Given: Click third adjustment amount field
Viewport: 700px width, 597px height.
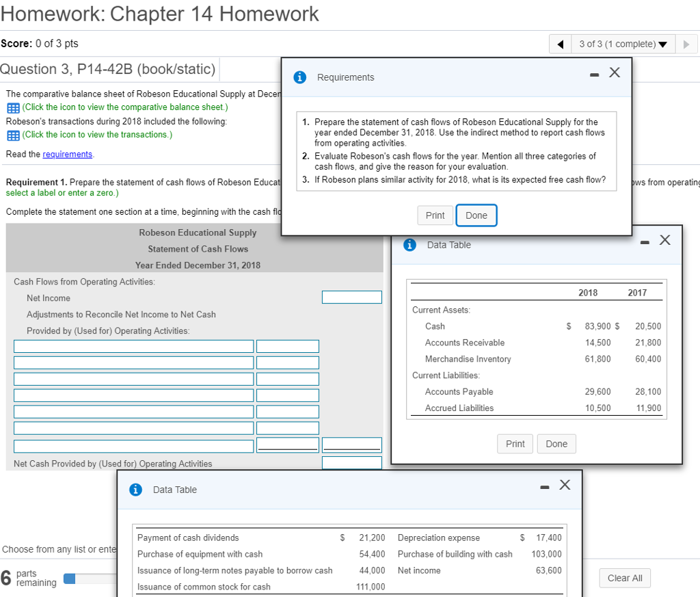Looking at the screenshot, I should click(x=288, y=379).
